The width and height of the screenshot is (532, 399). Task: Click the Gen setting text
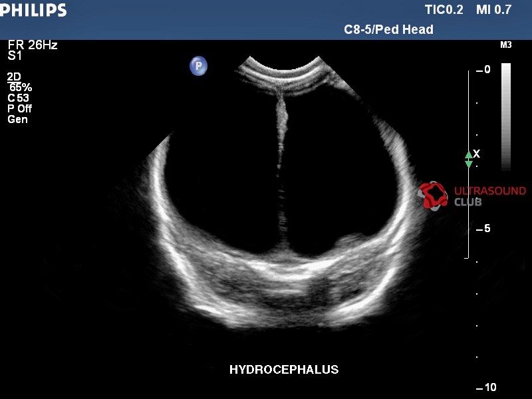coord(18,119)
